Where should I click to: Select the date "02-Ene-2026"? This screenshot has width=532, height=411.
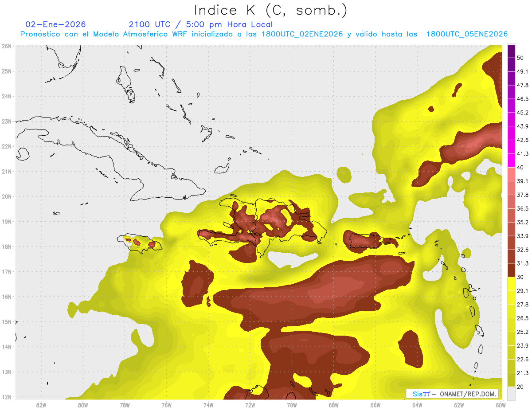tap(56, 24)
